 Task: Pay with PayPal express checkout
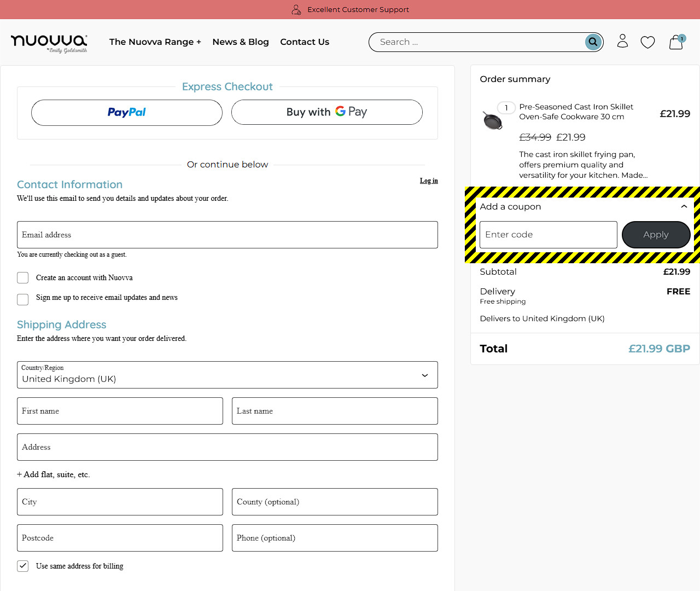click(x=127, y=113)
